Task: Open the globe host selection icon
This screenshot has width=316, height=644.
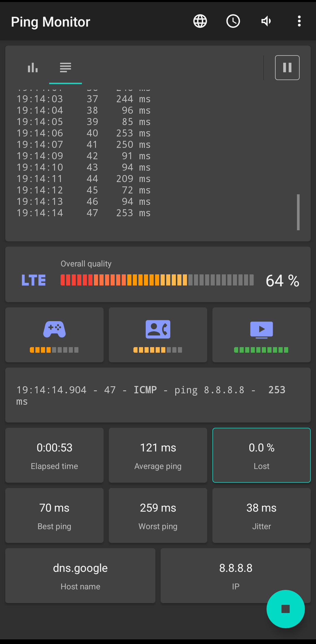Action: coord(200,21)
